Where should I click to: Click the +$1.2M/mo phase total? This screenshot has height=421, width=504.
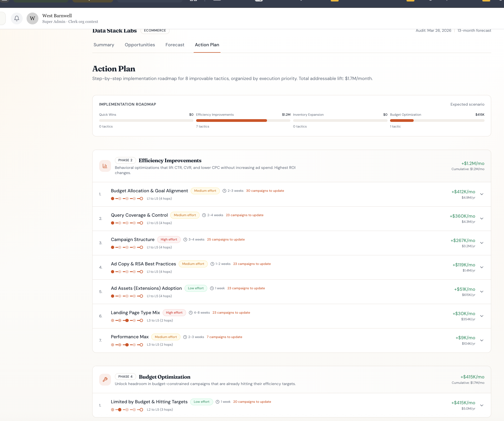pos(473,163)
